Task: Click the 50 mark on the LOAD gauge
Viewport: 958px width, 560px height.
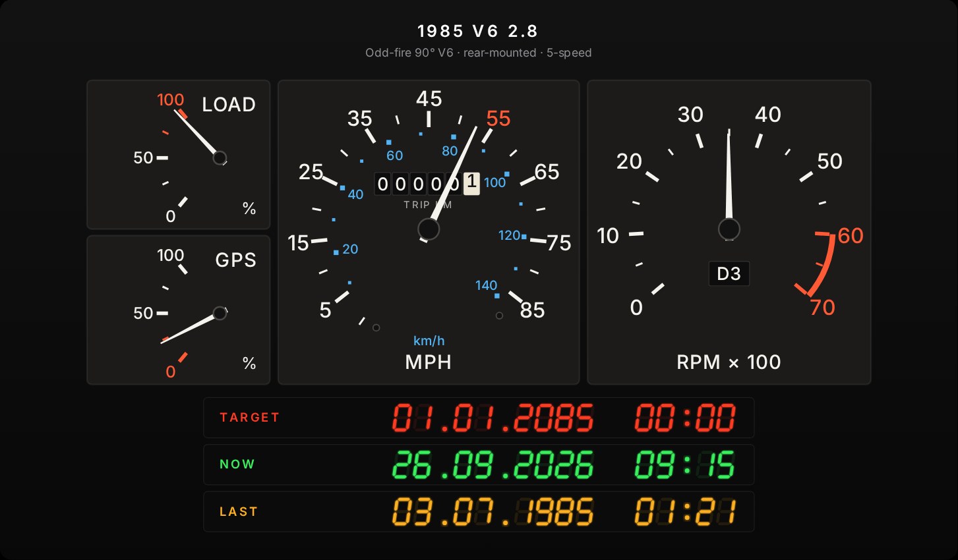Action: 143,158
